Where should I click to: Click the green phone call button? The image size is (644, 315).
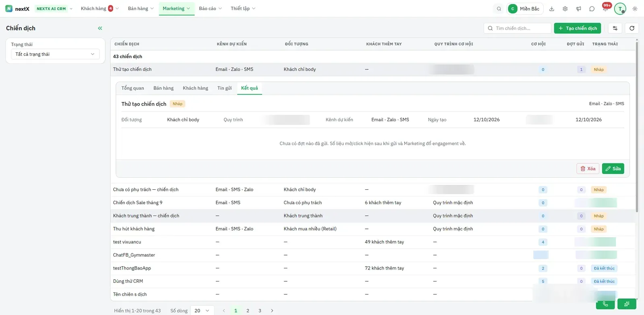coord(605,304)
